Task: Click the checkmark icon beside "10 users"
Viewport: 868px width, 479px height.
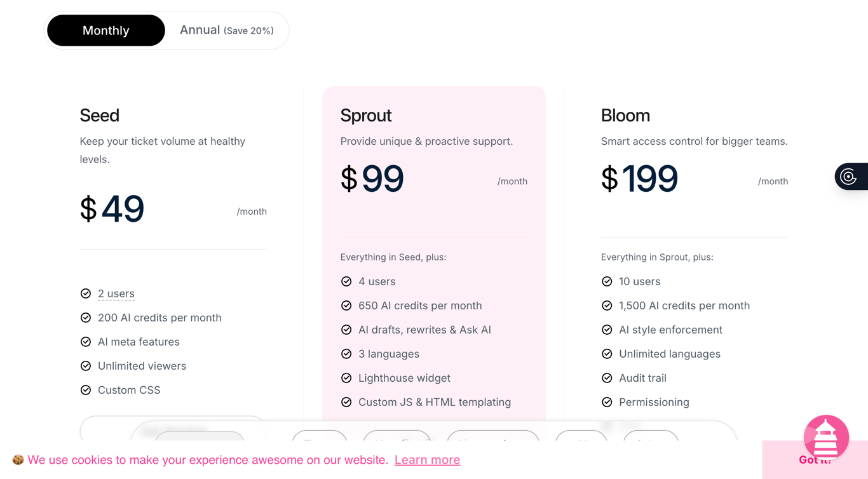Action: click(x=607, y=281)
